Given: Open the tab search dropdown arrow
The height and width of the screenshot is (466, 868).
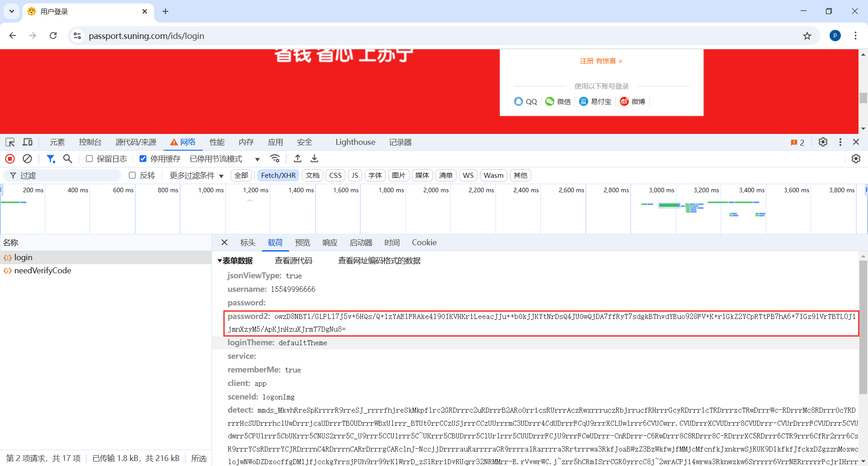Looking at the screenshot, I should (12, 11).
